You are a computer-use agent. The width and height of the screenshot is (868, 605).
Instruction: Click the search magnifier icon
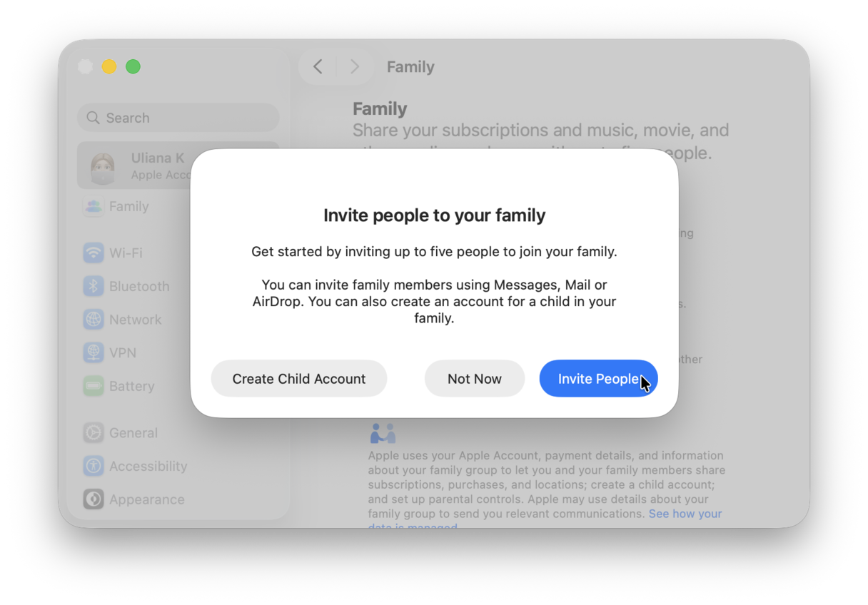click(x=93, y=118)
